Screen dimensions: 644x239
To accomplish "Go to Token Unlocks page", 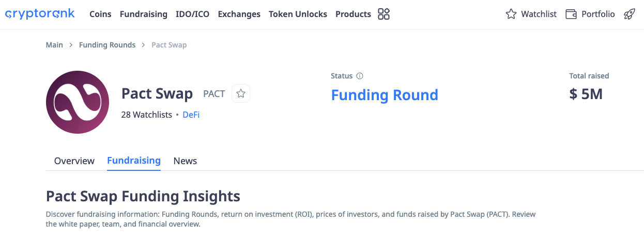I will [x=298, y=14].
